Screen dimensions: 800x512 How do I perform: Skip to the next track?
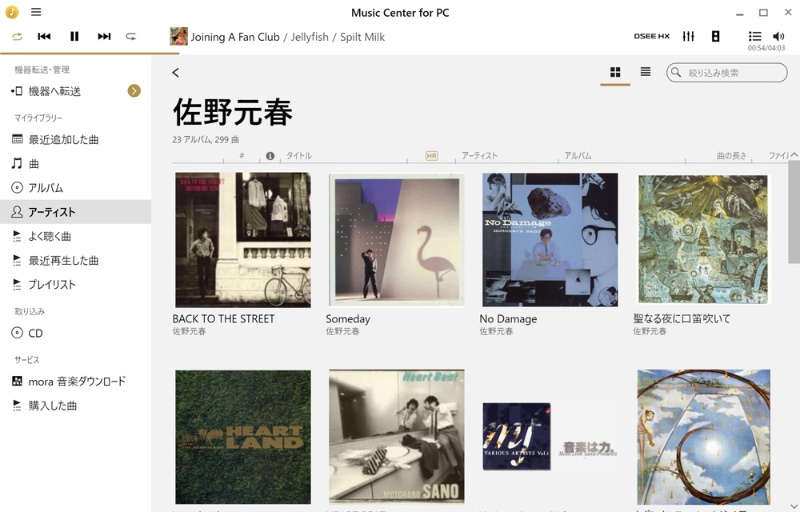[104, 36]
